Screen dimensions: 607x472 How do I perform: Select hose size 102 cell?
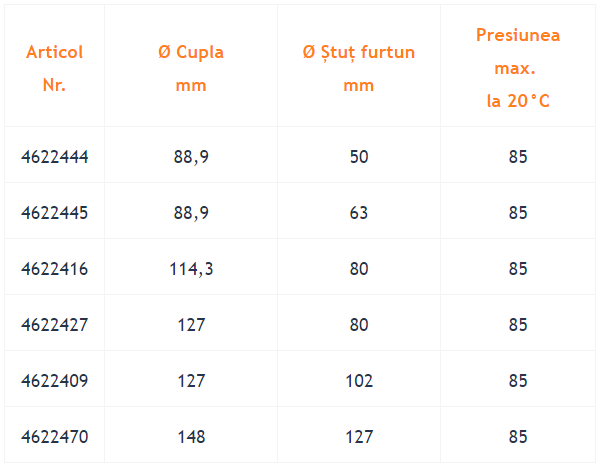tap(359, 381)
